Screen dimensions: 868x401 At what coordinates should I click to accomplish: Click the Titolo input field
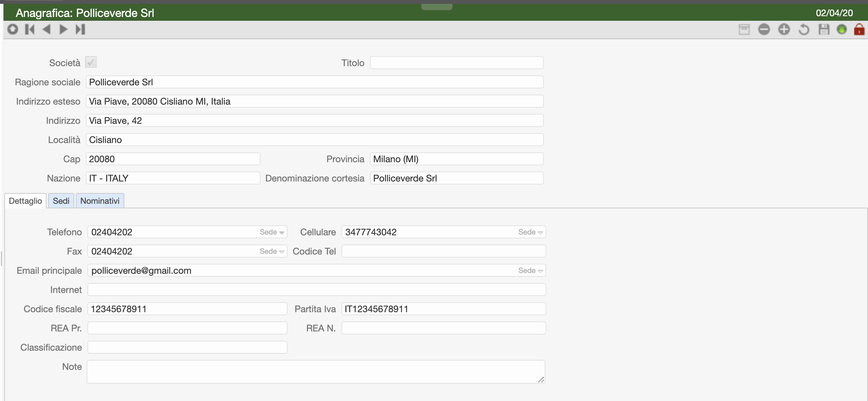tap(457, 63)
